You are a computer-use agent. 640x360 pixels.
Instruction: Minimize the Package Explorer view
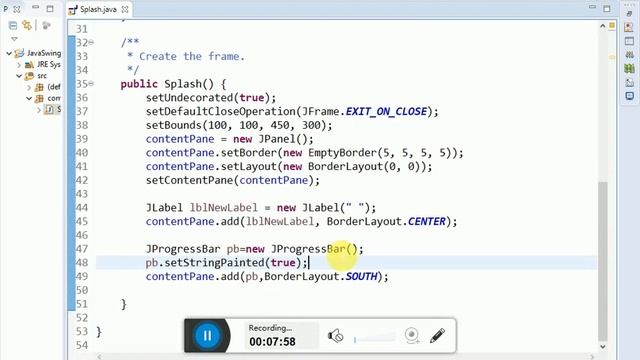pos(36,7)
